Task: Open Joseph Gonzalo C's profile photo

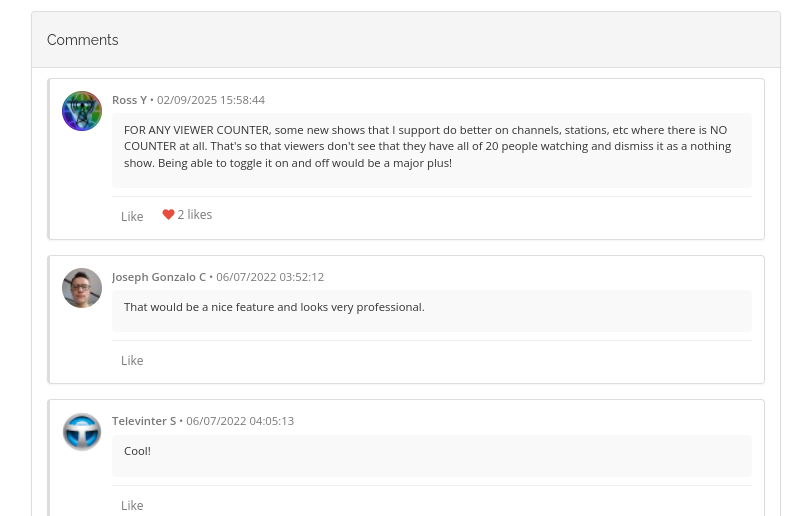Action: pyautogui.click(x=82, y=288)
